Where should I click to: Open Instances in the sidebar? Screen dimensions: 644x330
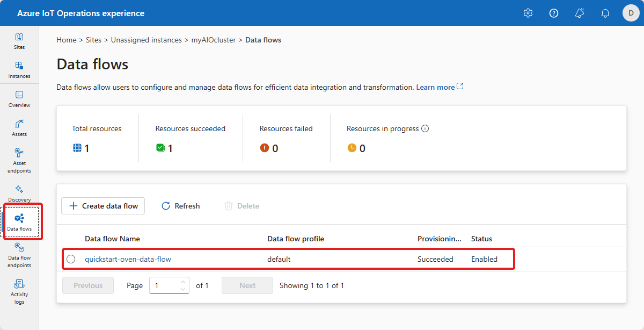tap(19, 70)
